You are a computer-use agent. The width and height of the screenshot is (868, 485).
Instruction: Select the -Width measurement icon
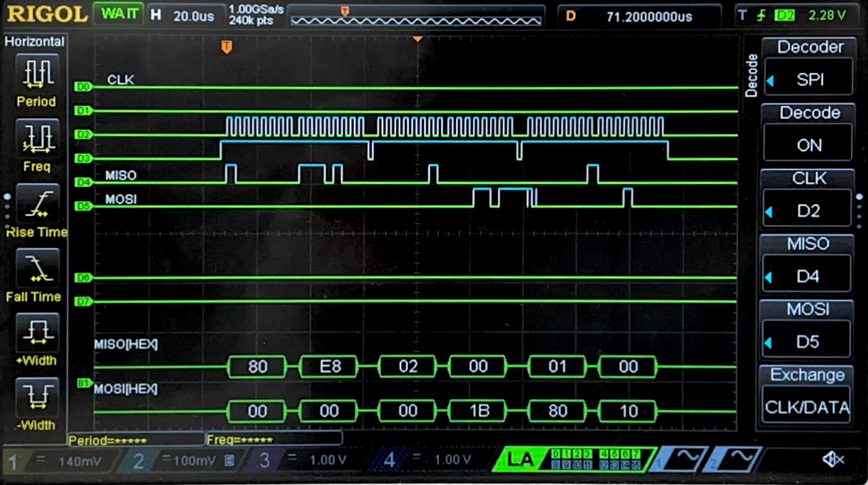(x=37, y=398)
